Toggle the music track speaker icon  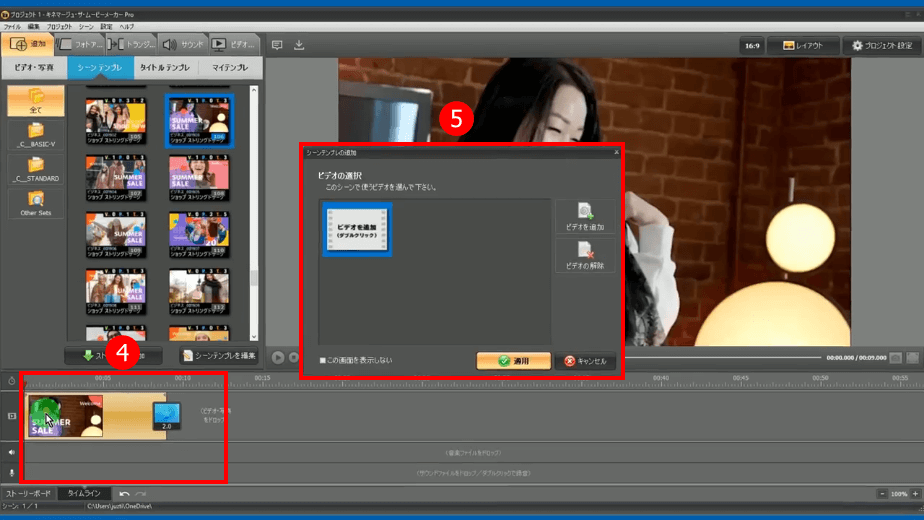coord(12,453)
